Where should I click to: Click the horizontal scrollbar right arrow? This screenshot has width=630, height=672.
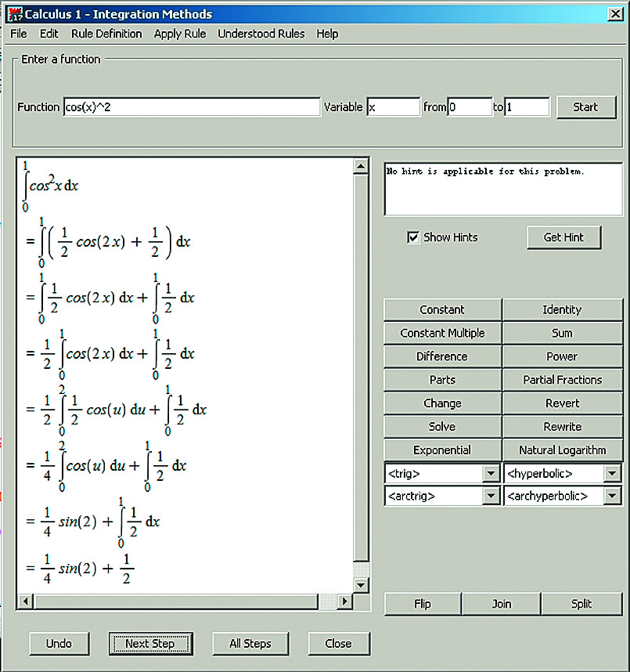click(344, 602)
